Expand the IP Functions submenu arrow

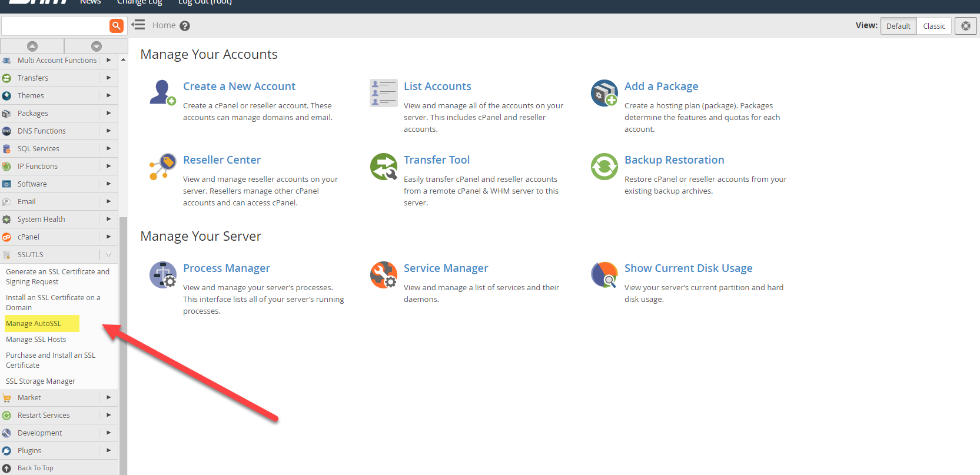click(x=109, y=166)
